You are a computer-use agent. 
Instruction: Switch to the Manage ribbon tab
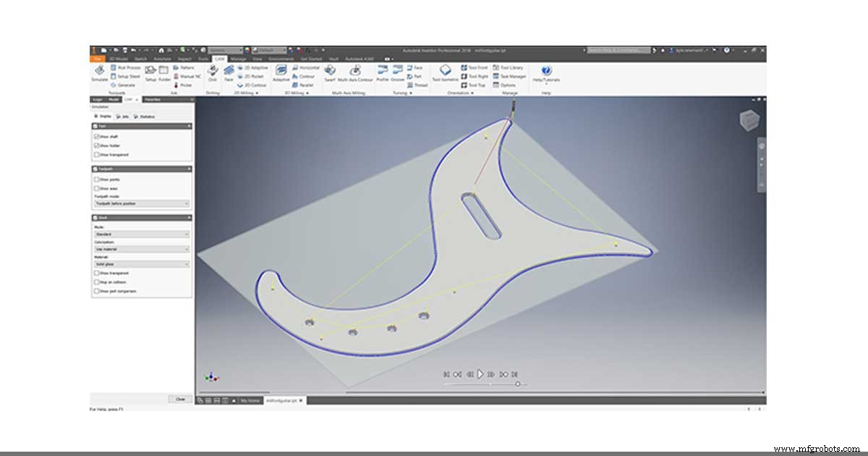pyautogui.click(x=239, y=58)
